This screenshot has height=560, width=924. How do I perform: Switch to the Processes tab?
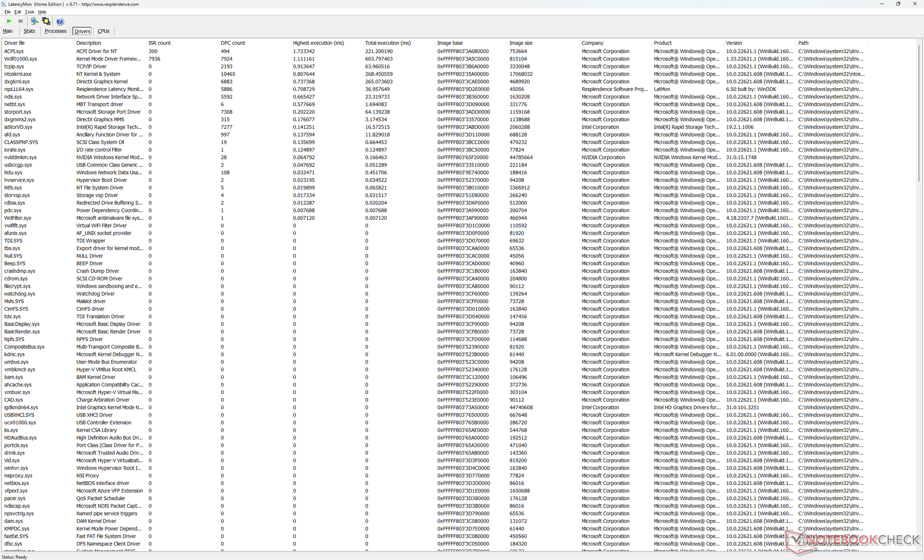coord(55,31)
